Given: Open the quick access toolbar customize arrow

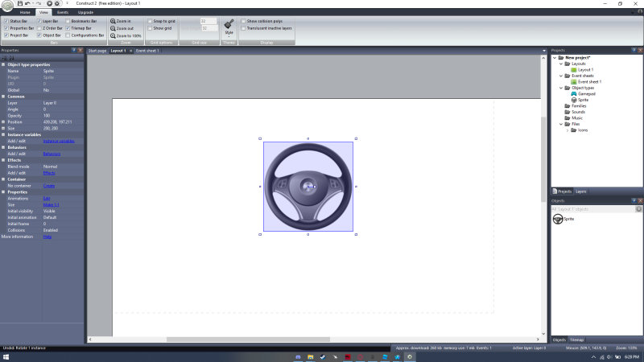Looking at the screenshot, I should (67, 3).
